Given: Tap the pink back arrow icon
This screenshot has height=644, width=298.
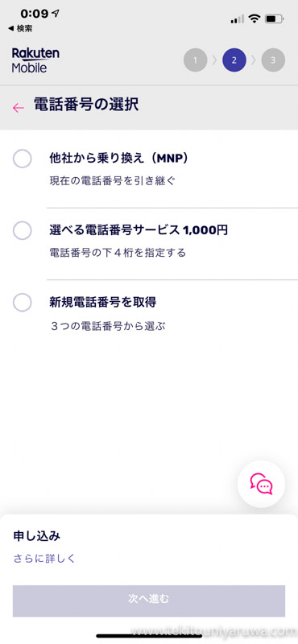Looking at the screenshot, I should click(x=19, y=108).
